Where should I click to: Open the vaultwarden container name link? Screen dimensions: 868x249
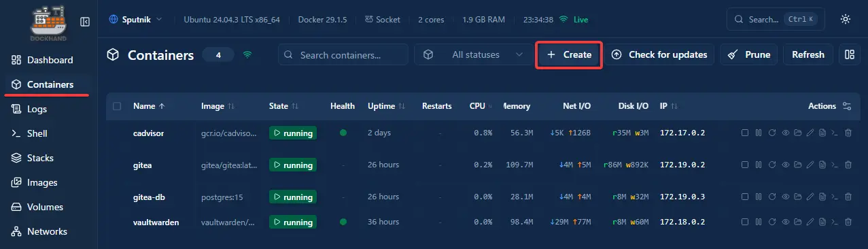(x=156, y=222)
